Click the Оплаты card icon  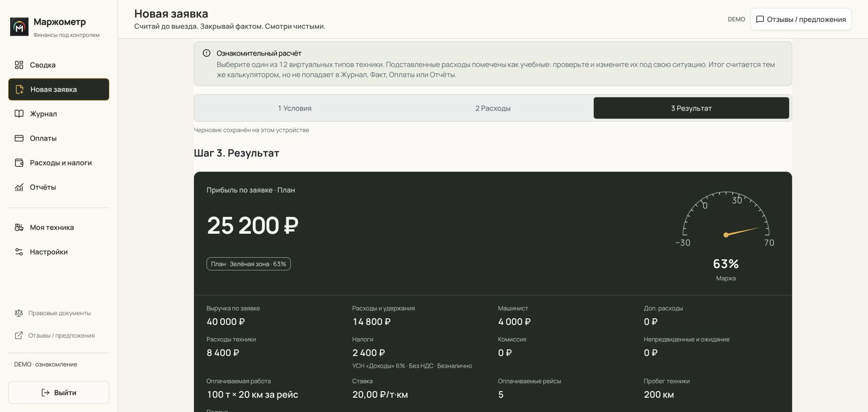(19, 139)
